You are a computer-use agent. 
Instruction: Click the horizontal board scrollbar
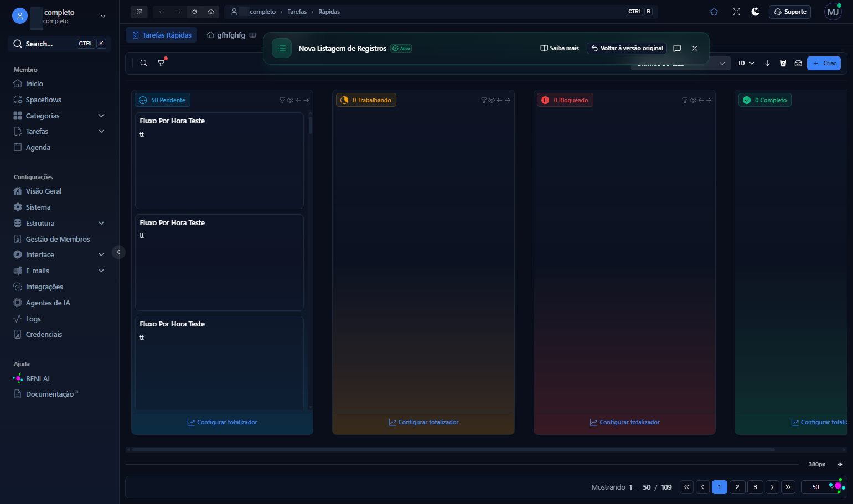click(453, 450)
